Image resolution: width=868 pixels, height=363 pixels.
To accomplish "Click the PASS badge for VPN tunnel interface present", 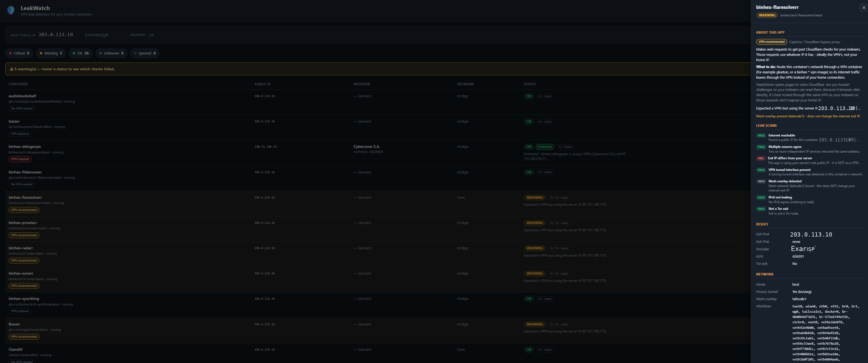I will tap(761, 170).
